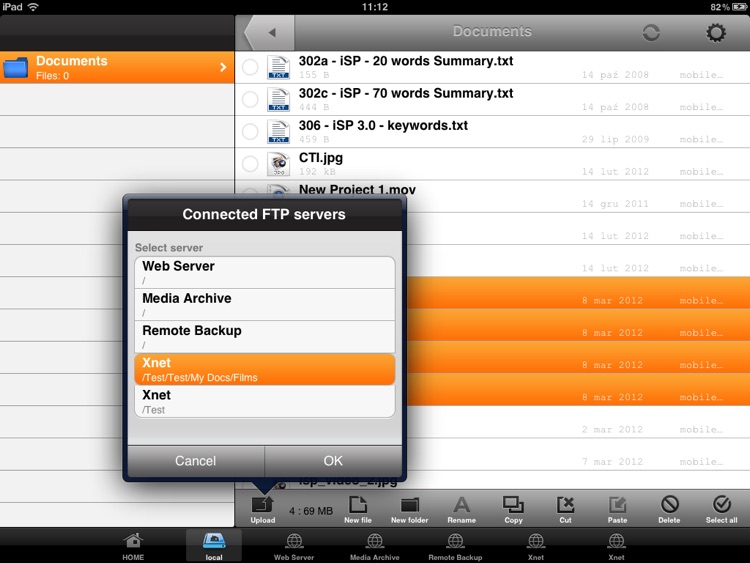The height and width of the screenshot is (563, 750).
Task: Open the TXT icon of keywords.txt
Action: coord(278,132)
